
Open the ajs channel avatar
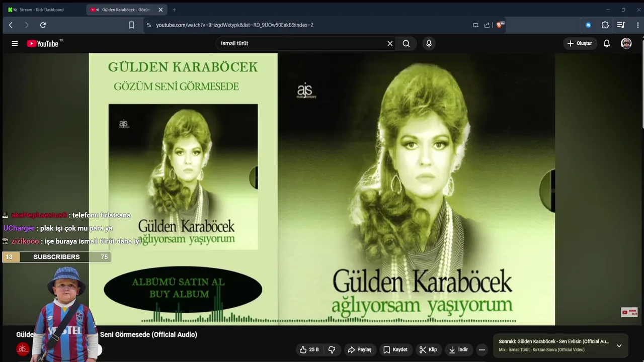click(23, 349)
